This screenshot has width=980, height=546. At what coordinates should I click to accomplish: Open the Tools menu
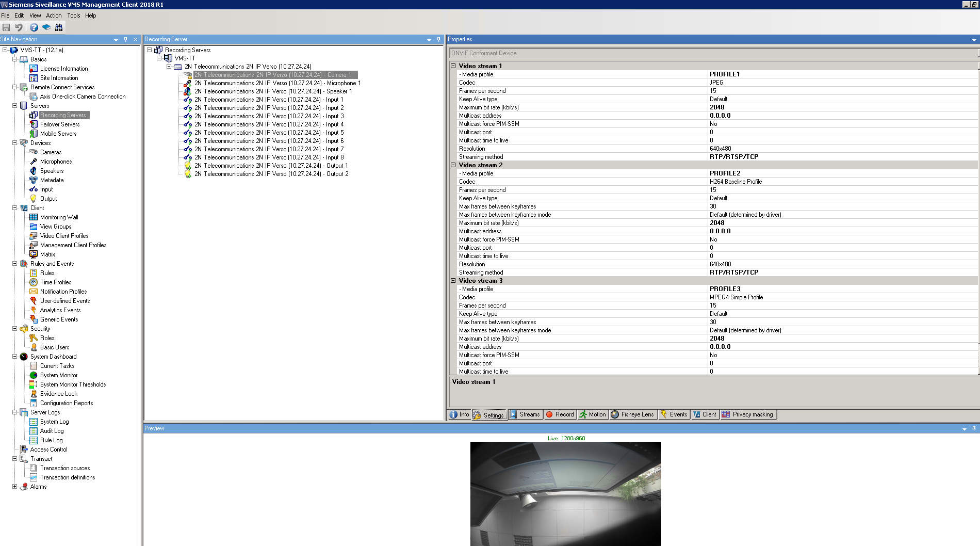(73, 15)
